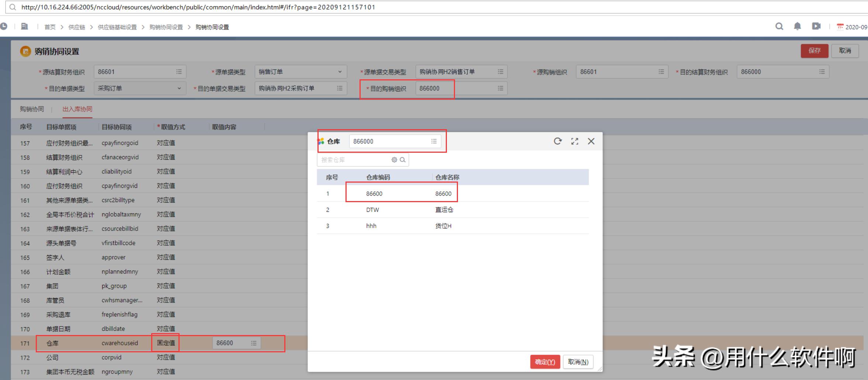Image resolution: width=868 pixels, height=380 pixels.
Task: Click the search icon inside 搜索仓库 box
Action: pyautogui.click(x=403, y=160)
